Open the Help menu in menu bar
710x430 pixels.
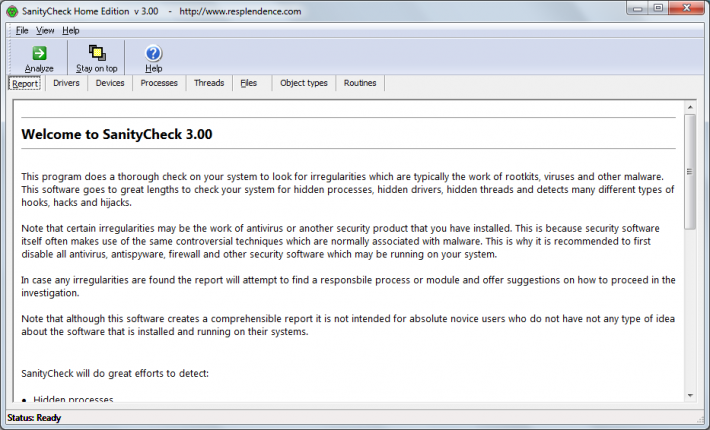(71, 30)
